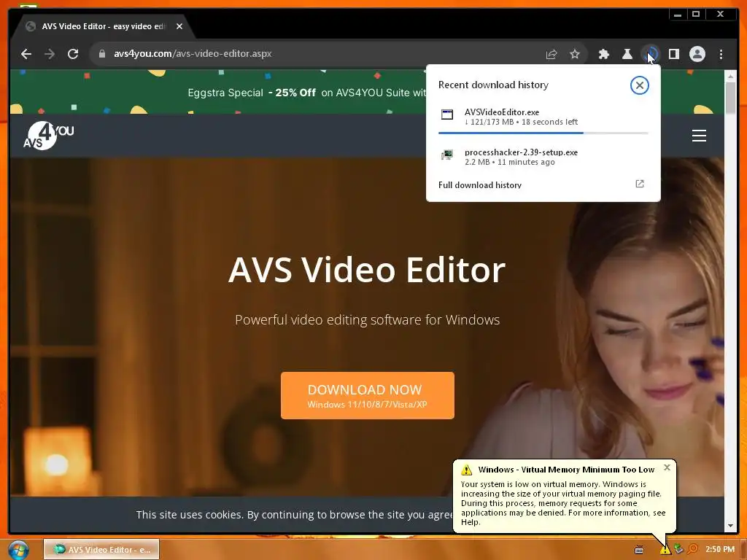Maximize the Chrome window
The height and width of the screenshot is (560, 747).
click(696, 15)
